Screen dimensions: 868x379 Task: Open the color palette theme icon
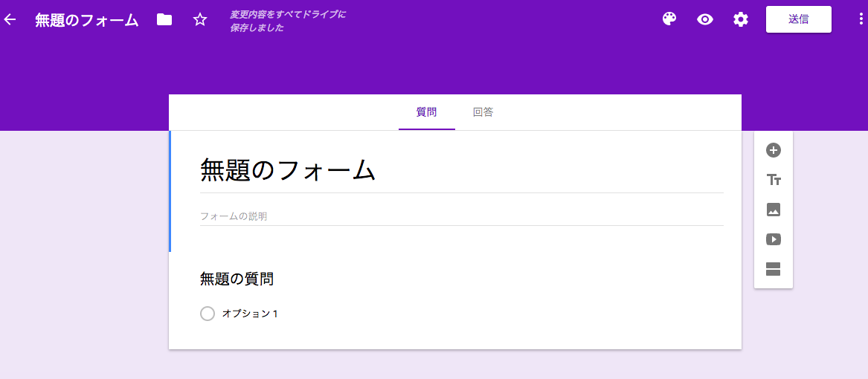[670, 19]
